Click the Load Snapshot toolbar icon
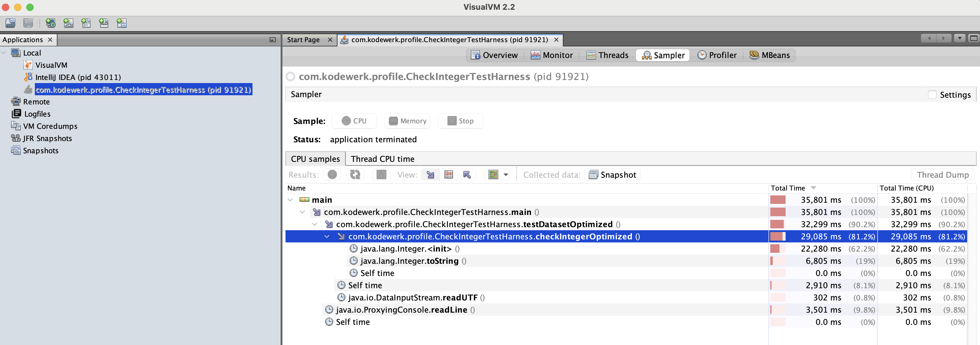 pyautogui.click(x=10, y=23)
